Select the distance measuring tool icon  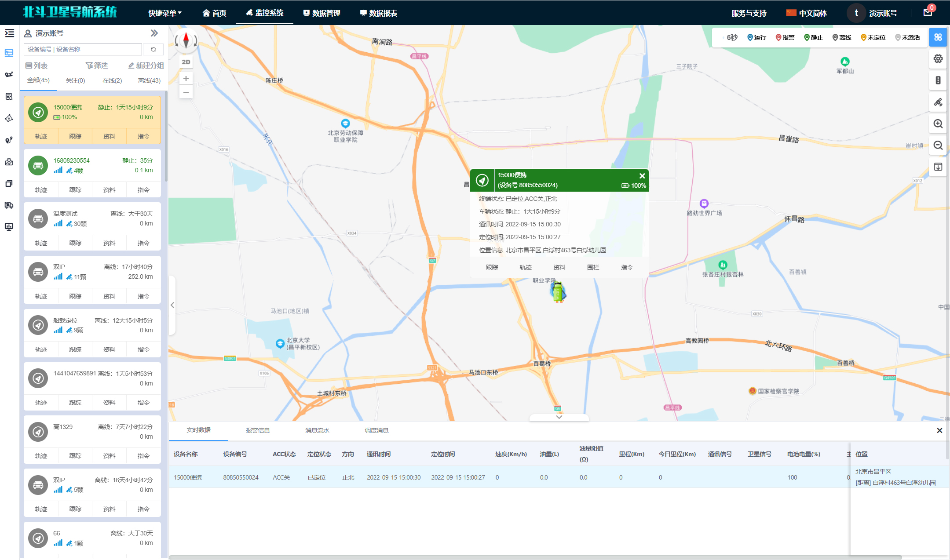pos(938,102)
